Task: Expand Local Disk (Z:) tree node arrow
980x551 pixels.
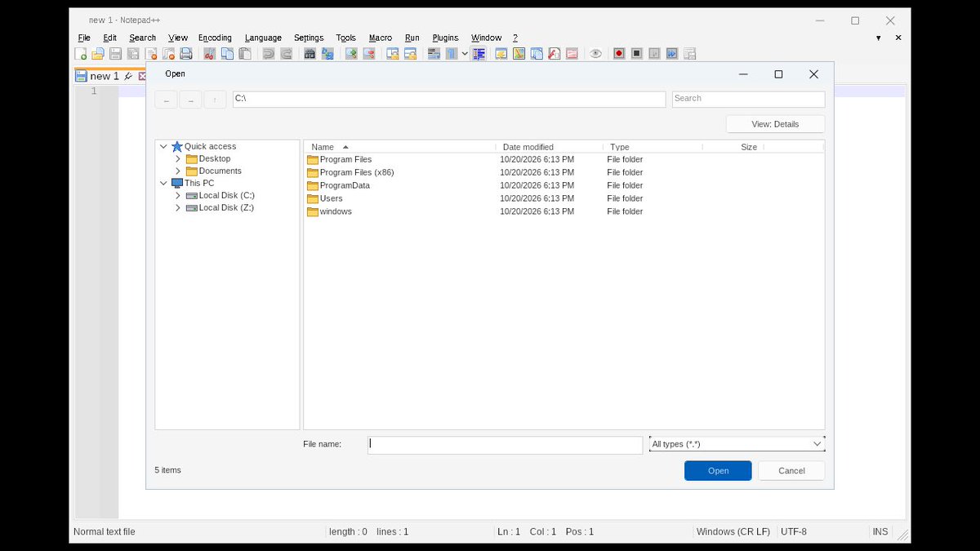Action: pyautogui.click(x=178, y=207)
